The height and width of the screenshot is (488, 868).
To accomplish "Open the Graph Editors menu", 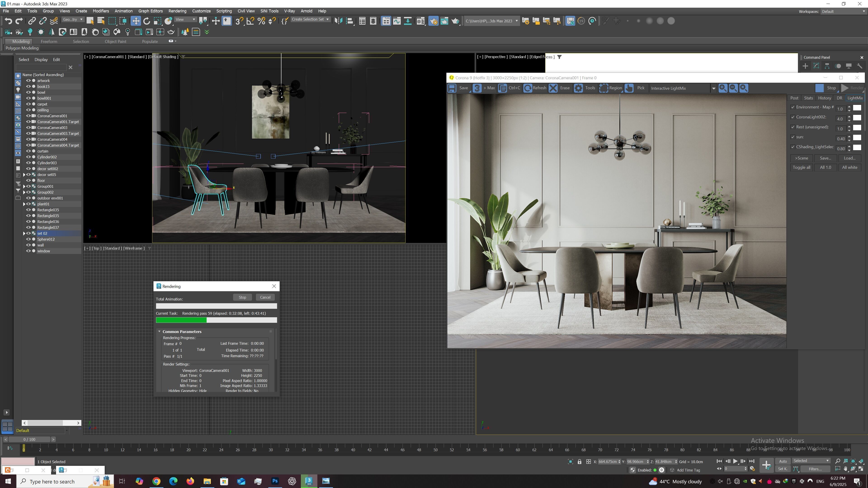I will 150,11.
